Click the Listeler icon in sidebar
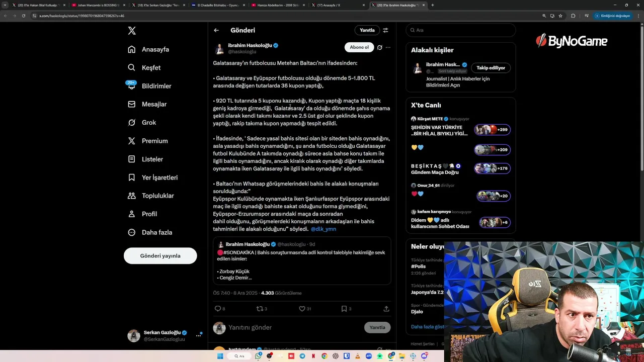Viewport: 644px width, 362px height. [x=131, y=159]
